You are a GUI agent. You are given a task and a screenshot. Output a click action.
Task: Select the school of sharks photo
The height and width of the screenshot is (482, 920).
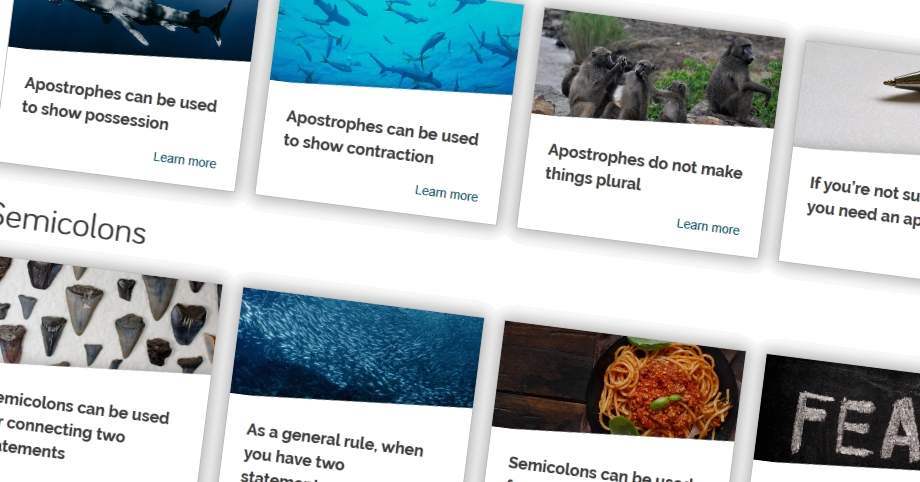398,46
